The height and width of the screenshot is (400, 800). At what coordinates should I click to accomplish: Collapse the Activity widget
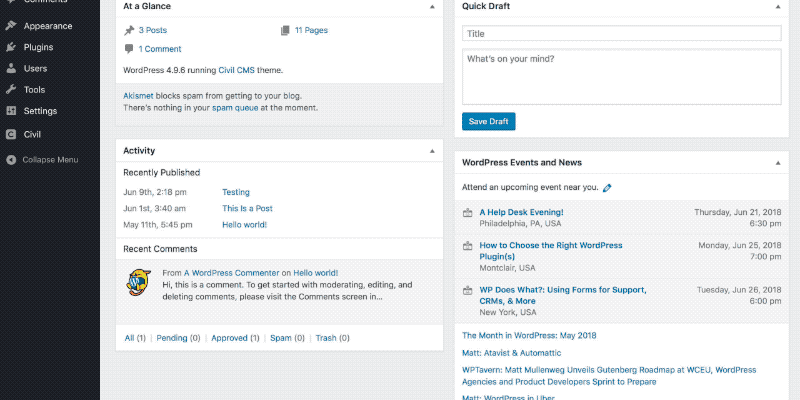[432, 151]
